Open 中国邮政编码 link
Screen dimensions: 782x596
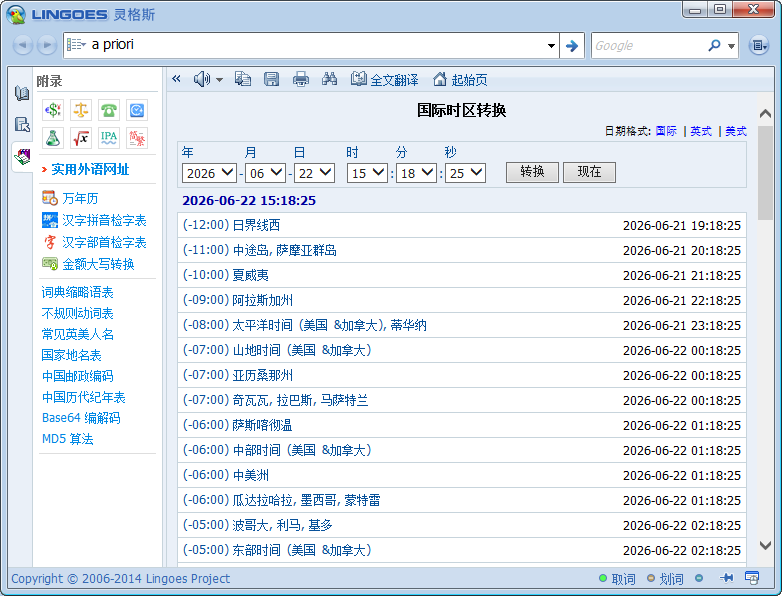[x=77, y=376]
